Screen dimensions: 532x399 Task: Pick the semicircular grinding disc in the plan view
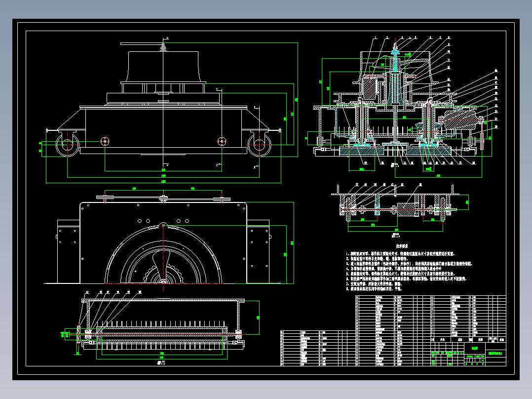coord(163,254)
